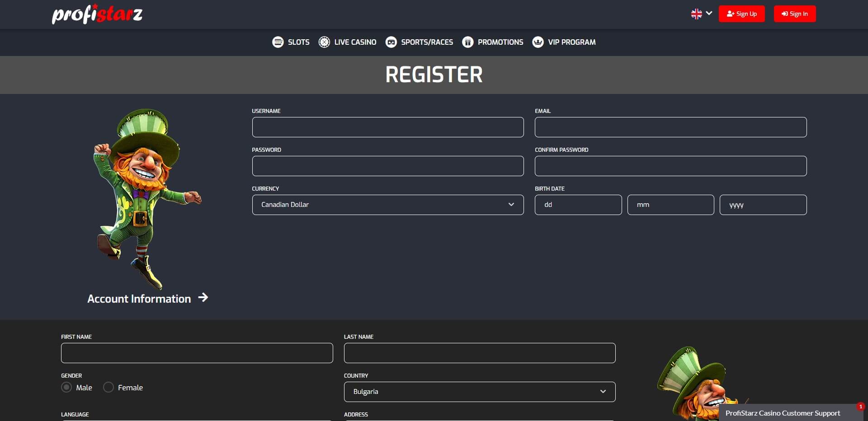This screenshot has width=868, height=421.
Task: Click the slots machine icon
Action: (x=278, y=42)
